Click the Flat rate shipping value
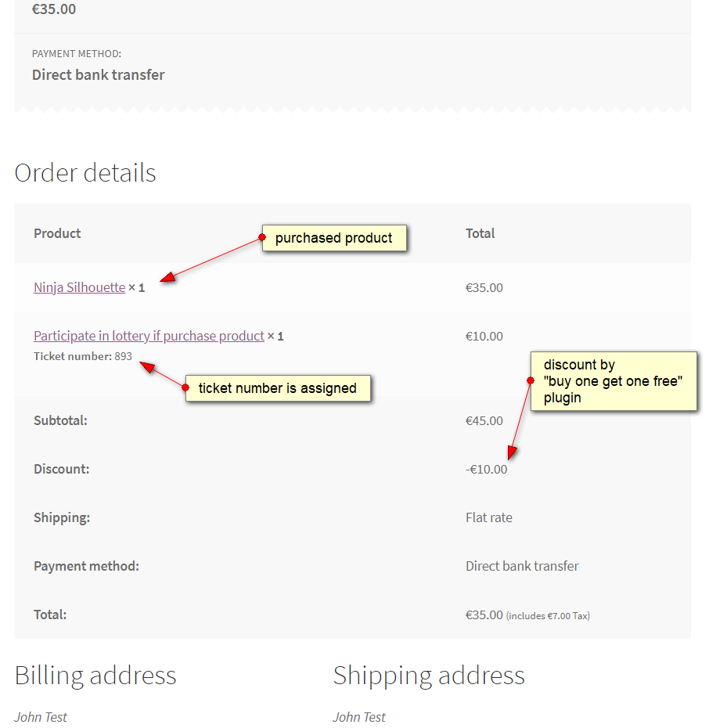709x728 pixels. [x=489, y=517]
